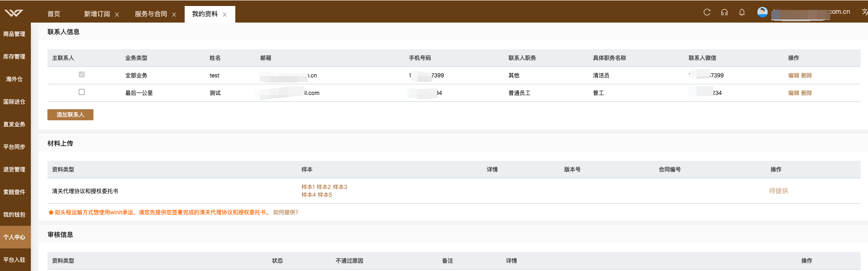868x271 pixels.
Task: Open the 样本1 sample link
Action: click(308, 187)
